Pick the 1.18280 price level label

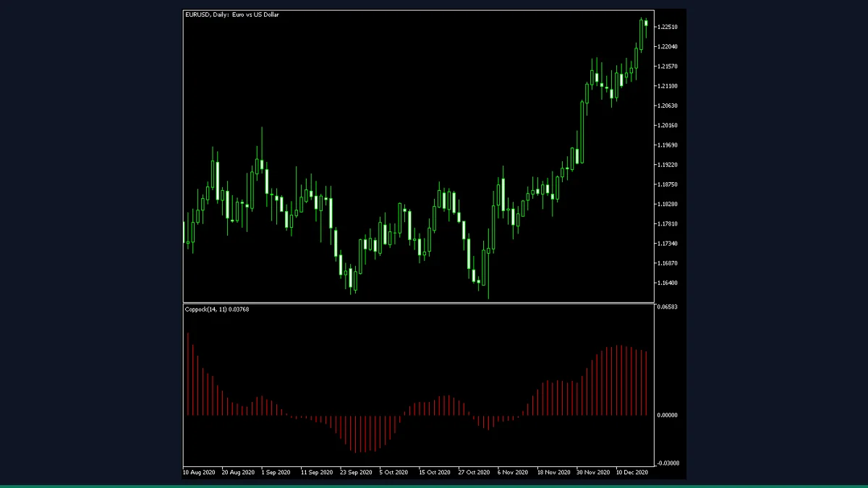668,205
